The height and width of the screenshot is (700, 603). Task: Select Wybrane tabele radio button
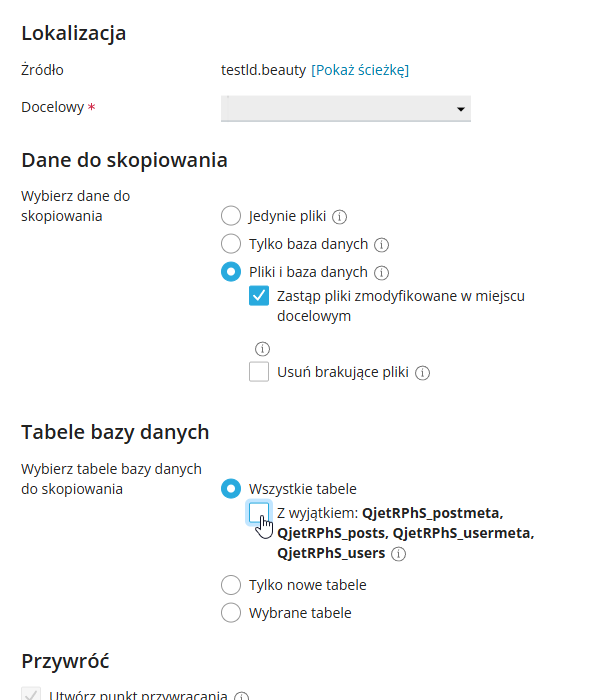[x=231, y=613]
